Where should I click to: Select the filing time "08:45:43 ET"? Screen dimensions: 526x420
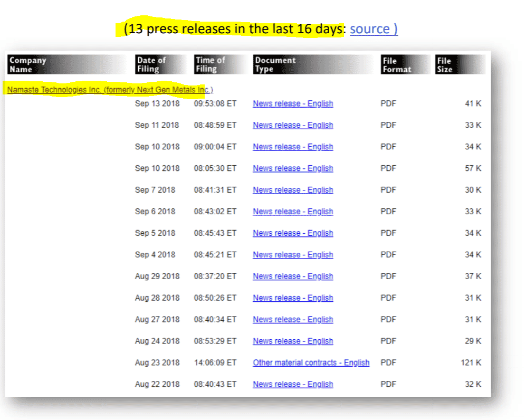215,233
